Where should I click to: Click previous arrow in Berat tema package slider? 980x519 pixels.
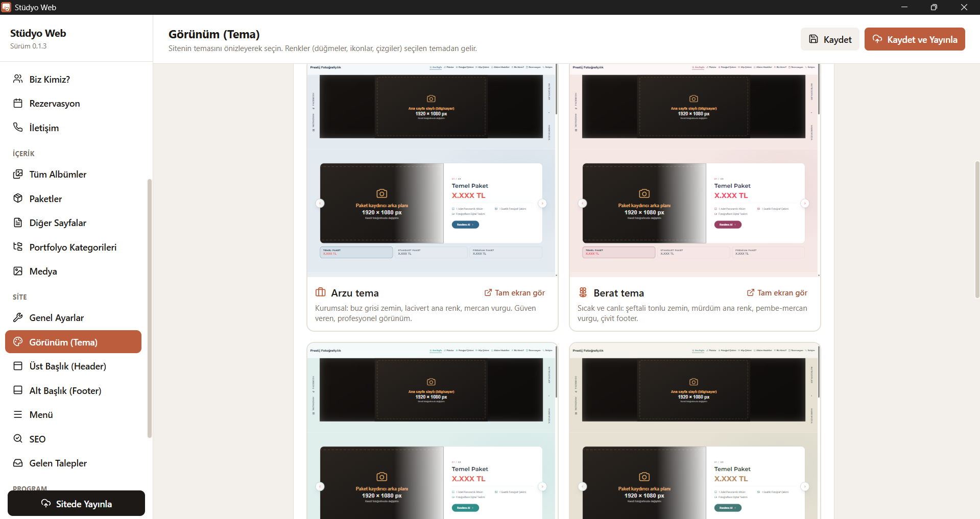point(583,203)
